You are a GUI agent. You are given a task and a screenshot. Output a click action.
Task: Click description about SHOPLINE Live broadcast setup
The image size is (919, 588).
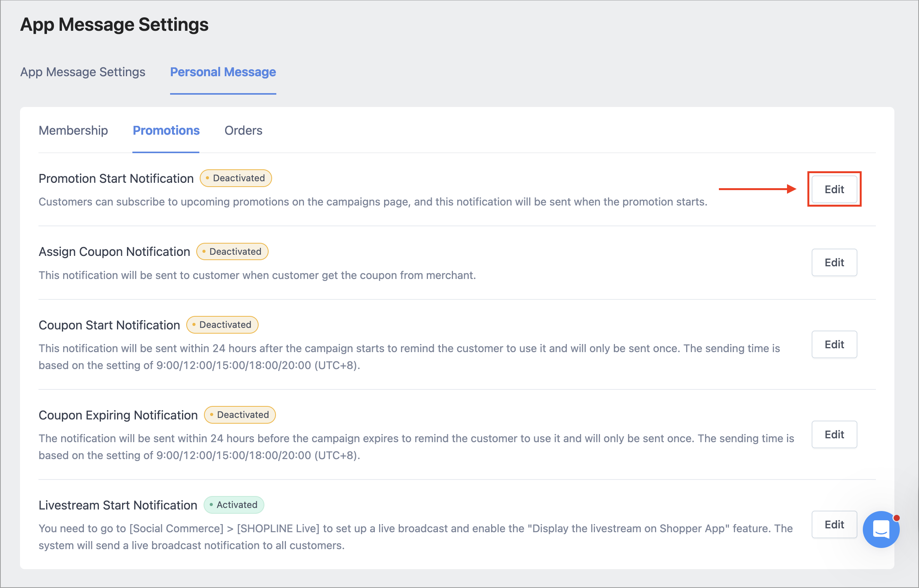(x=416, y=537)
